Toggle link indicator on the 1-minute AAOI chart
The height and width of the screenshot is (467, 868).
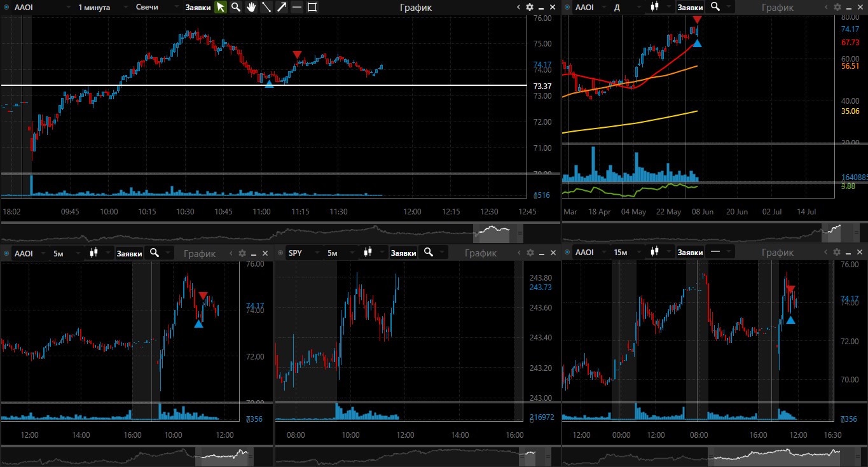6,7
